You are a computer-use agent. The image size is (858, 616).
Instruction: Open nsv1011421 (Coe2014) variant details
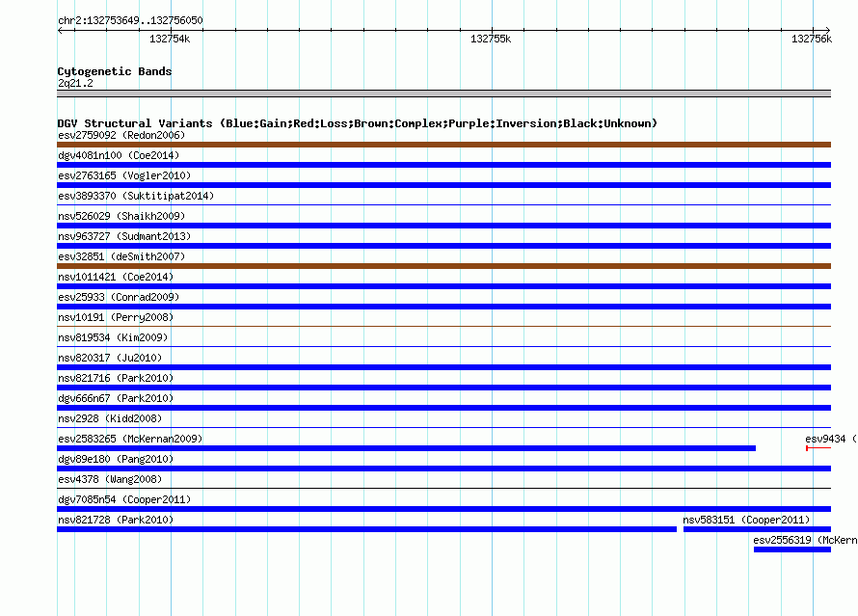point(116,277)
